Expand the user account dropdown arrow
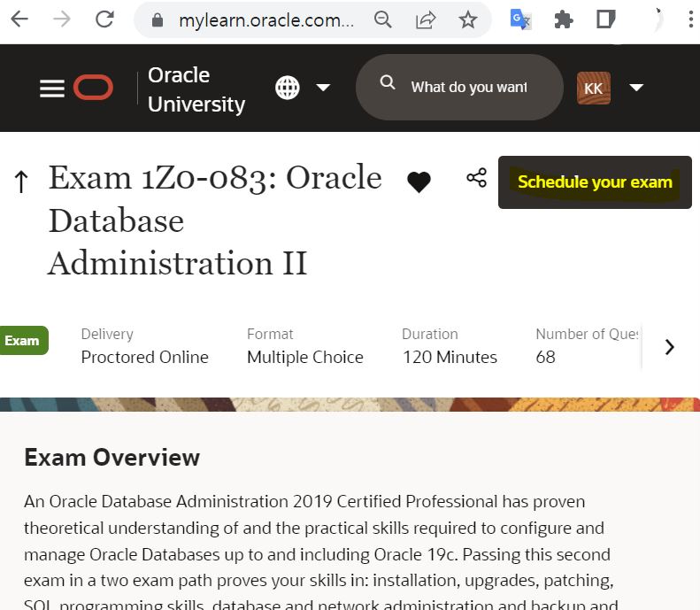 (636, 87)
